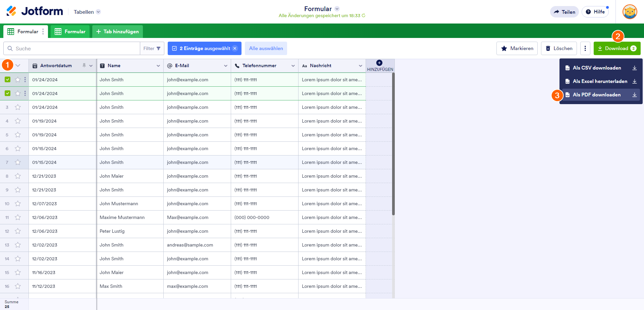Star the entry in row 11
644x310 pixels.
[18, 217]
